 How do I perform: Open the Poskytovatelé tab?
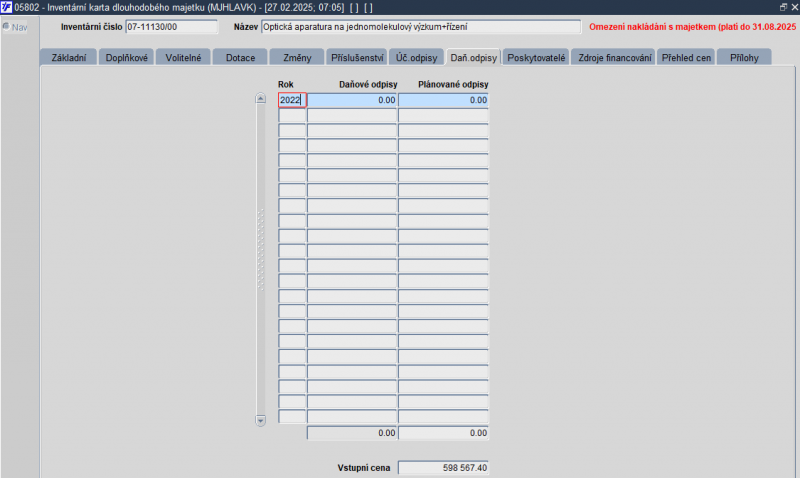(536, 57)
